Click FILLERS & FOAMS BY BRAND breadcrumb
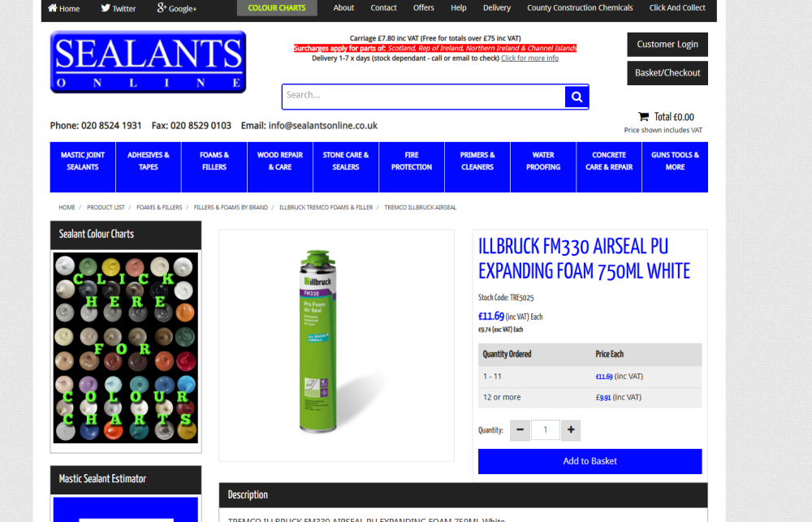 click(x=231, y=207)
